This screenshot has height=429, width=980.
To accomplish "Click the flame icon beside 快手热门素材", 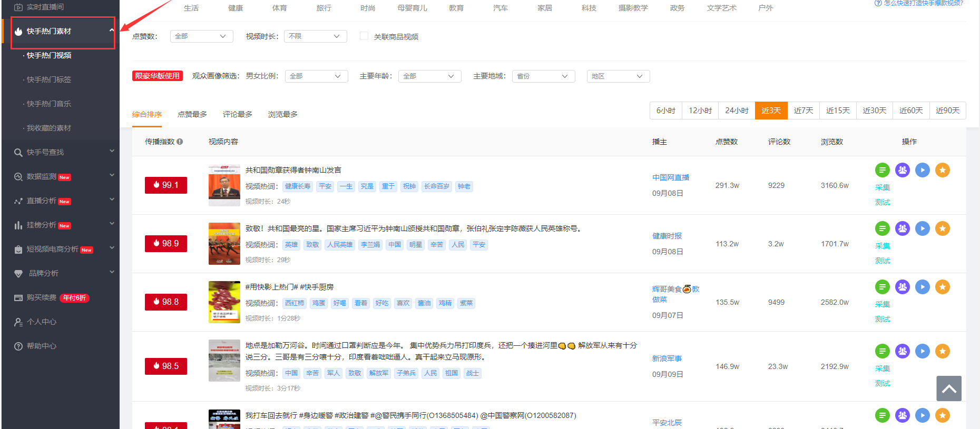I will (x=18, y=31).
